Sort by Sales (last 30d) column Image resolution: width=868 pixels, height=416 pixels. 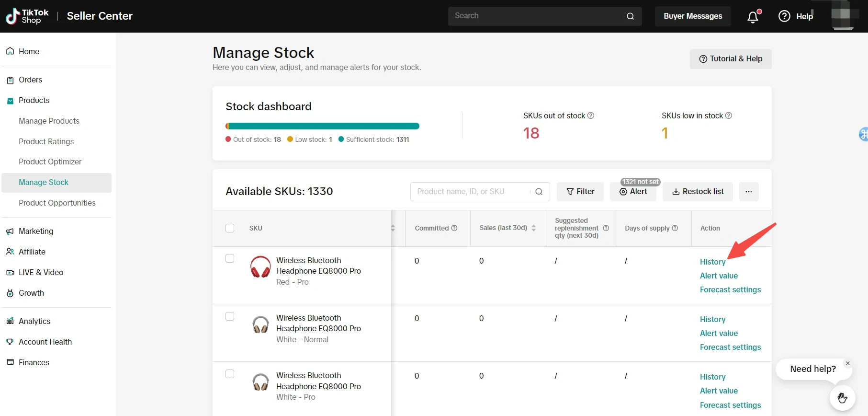[534, 228]
